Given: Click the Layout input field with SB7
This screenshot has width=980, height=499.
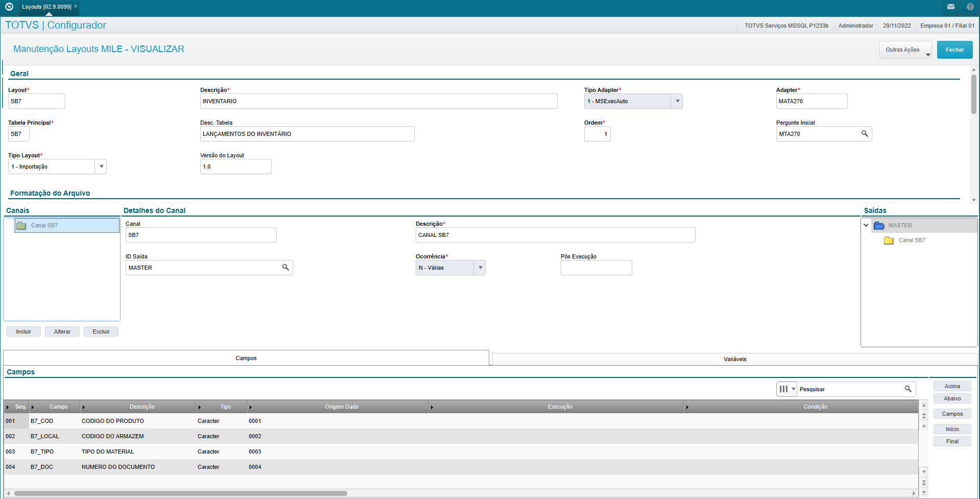Looking at the screenshot, I should [37, 101].
